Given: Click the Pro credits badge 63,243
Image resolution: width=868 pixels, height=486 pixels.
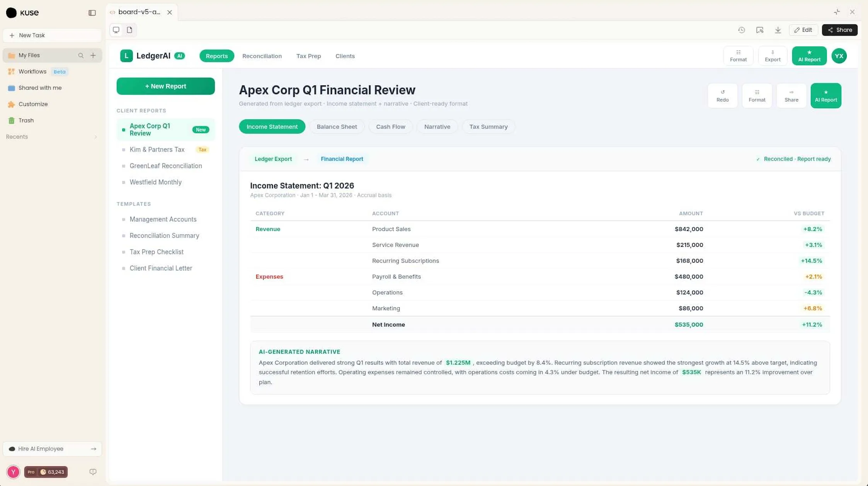Looking at the screenshot, I should coord(46,472).
